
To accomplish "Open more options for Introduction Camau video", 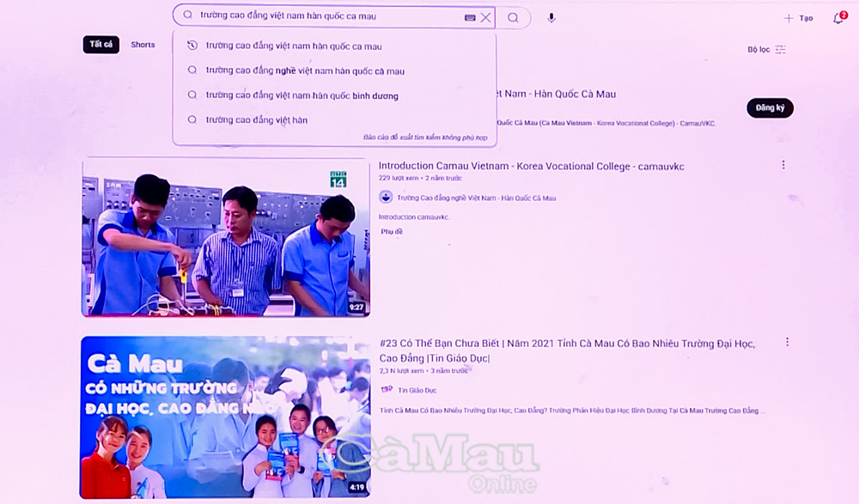I will tap(783, 165).
